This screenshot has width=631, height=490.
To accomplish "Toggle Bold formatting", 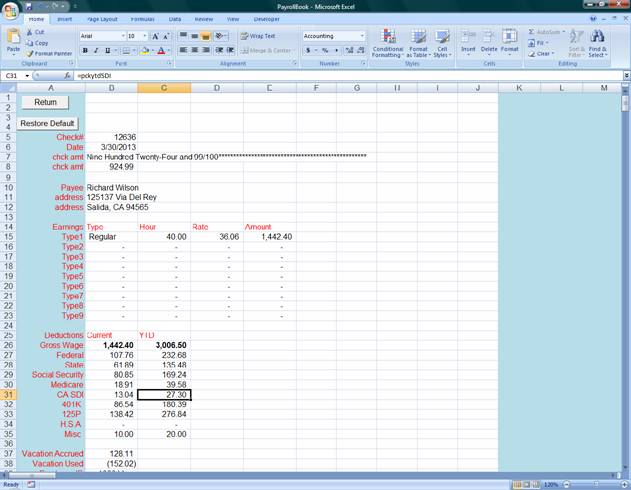I will click(x=85, y=50).
